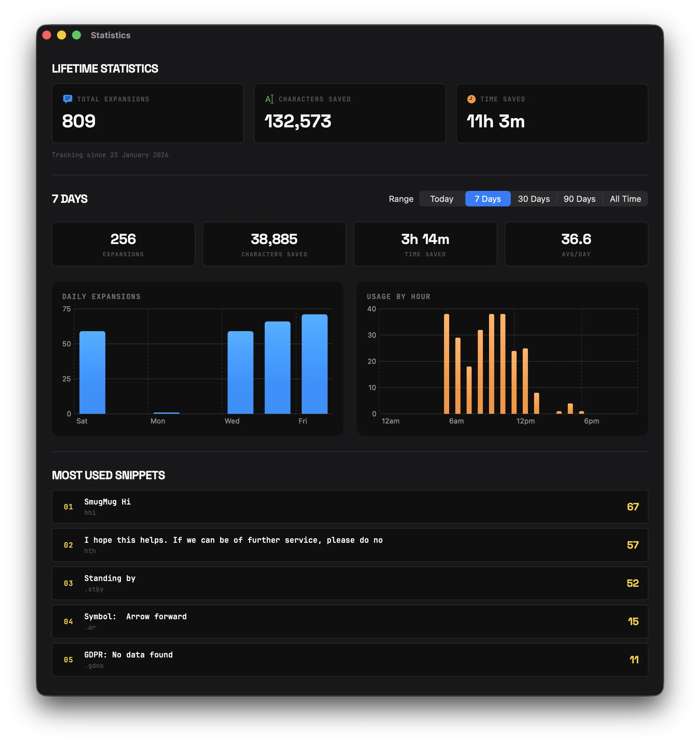Click the 256 Expansions stat card
Viewport: 700px width, 744px height.
pyautogui.click(x=123, y=244)
